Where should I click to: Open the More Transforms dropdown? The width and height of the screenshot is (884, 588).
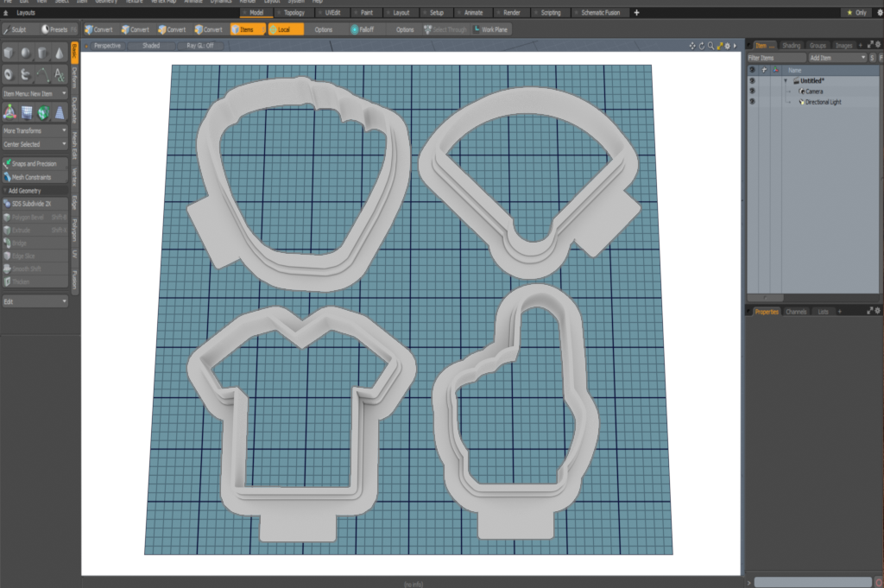35,130
